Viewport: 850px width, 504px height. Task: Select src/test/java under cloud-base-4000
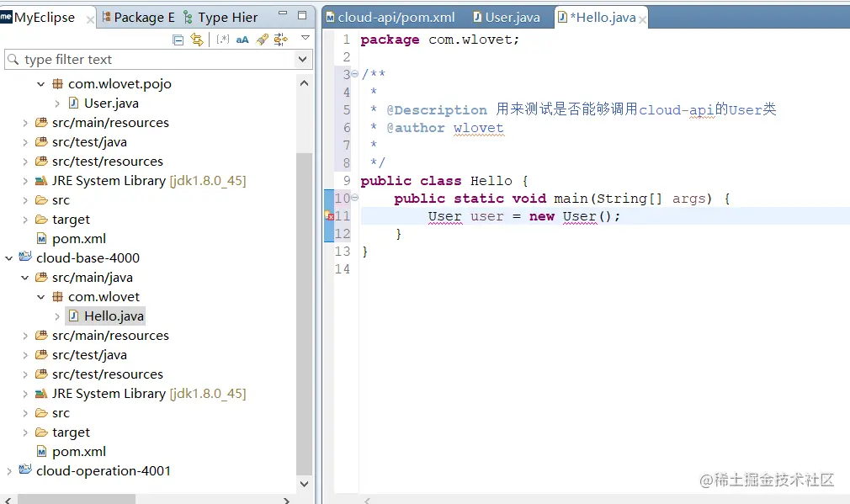click(89, 355)
